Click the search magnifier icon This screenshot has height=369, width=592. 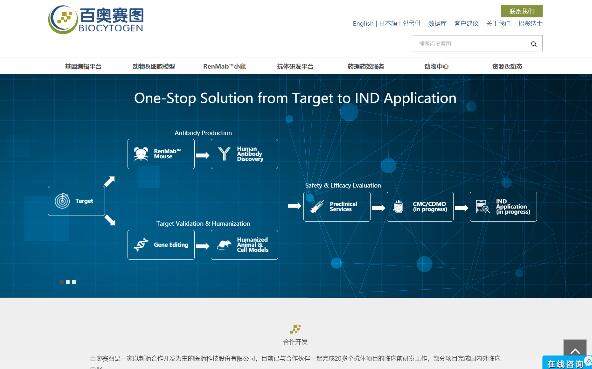tap(533, 44)
